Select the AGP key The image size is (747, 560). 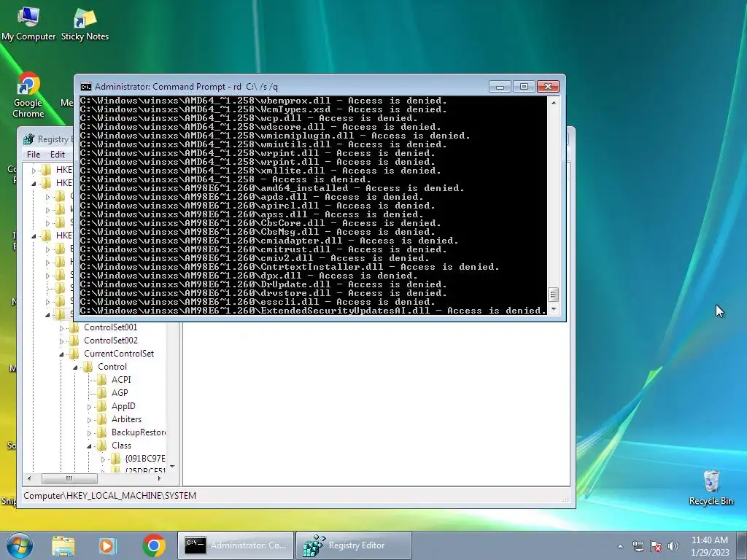[120, 393]
